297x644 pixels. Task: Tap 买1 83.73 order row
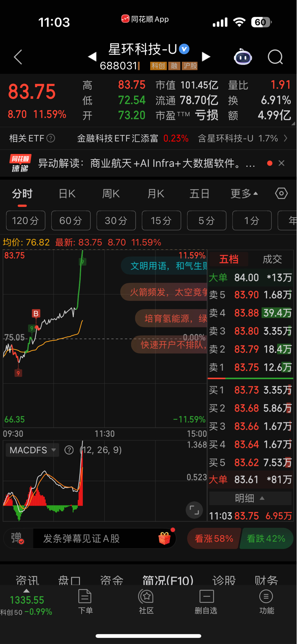(x=250, y=390)
